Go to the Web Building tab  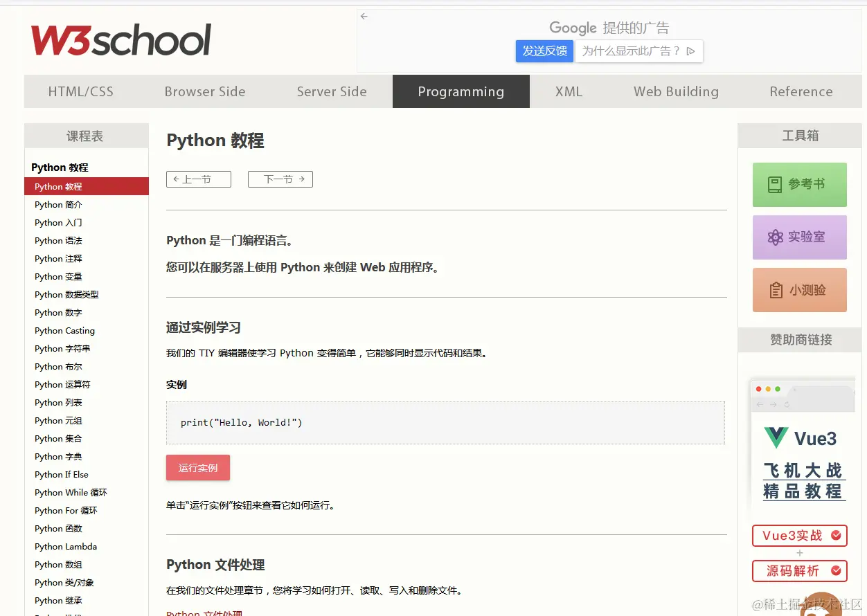click(x=676, y=91)
